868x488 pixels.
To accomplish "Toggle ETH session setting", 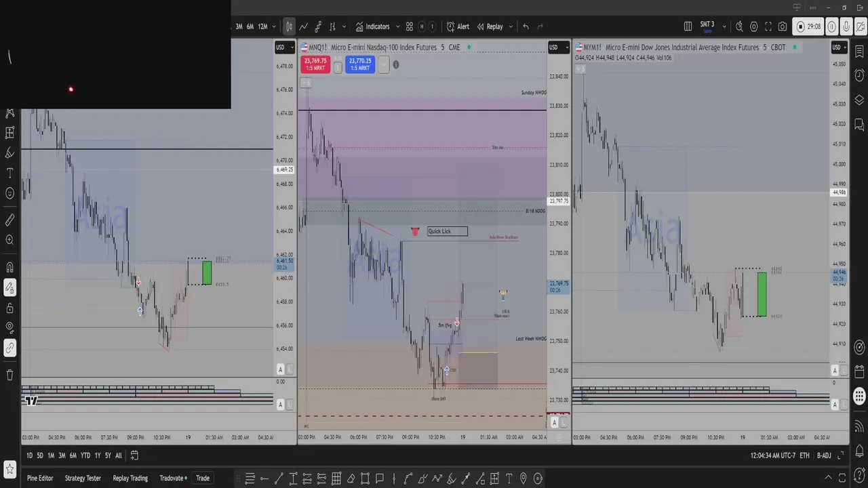I will point(805,455).
